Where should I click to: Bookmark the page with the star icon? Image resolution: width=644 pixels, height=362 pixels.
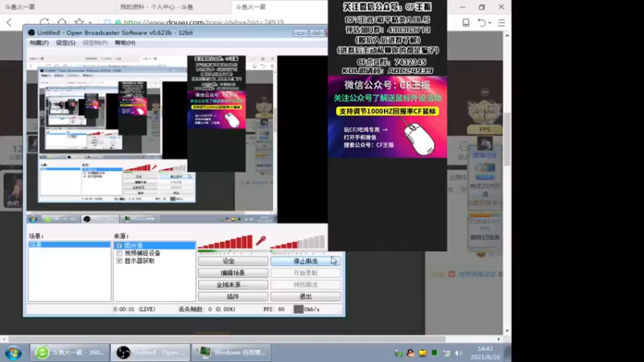pos(79,23)
